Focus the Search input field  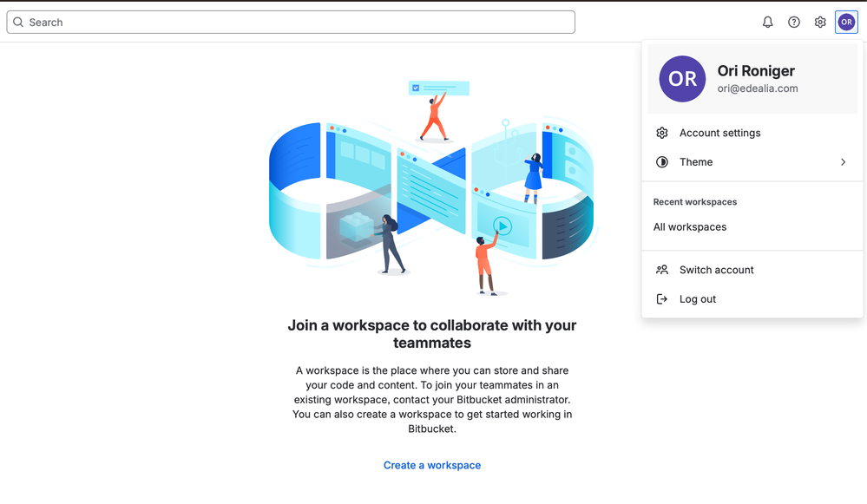pos(291,22)
